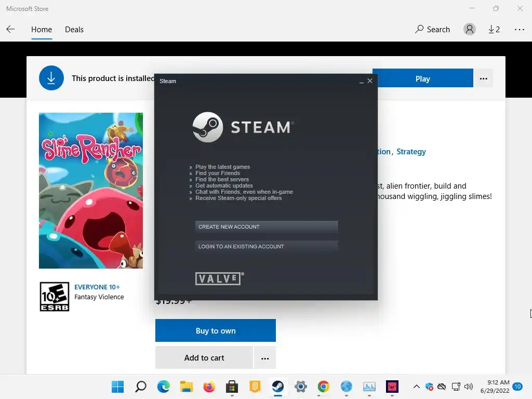Open the Windows Start menu
This screenshot has height=399, width=532.
(118, 387)
